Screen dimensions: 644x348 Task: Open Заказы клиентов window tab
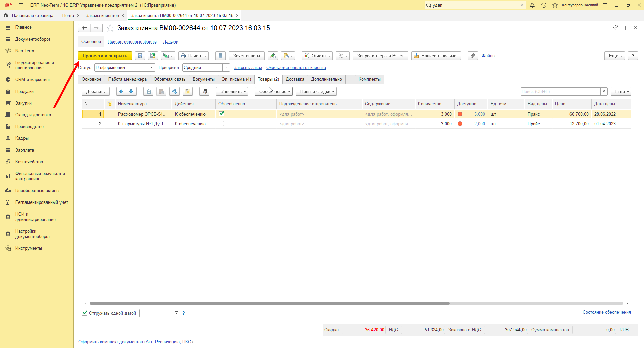tap(102, 16)
